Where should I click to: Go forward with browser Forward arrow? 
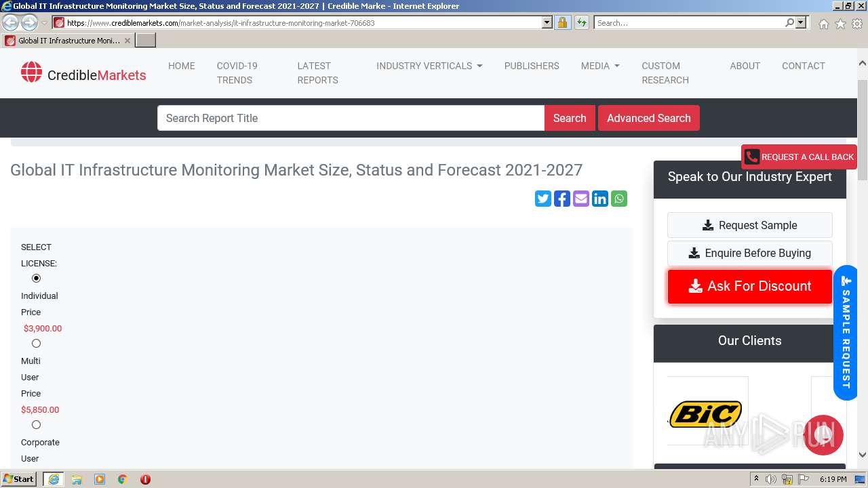[x=29, y=22]
